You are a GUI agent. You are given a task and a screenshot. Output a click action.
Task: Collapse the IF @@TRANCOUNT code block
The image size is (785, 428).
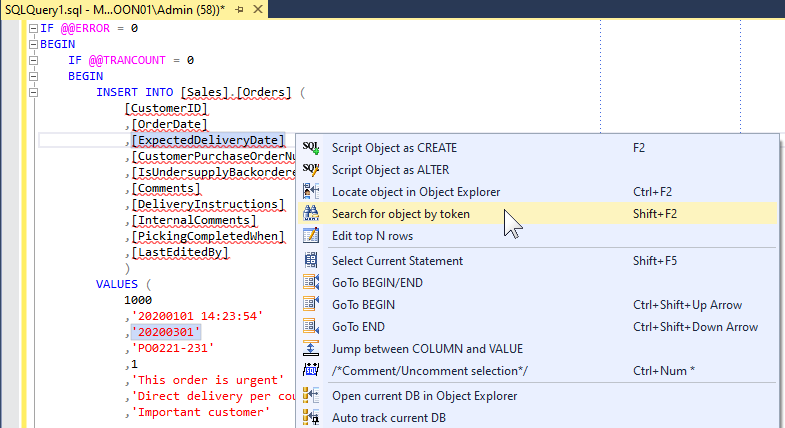pyautogui.click(x=33, y=61)
